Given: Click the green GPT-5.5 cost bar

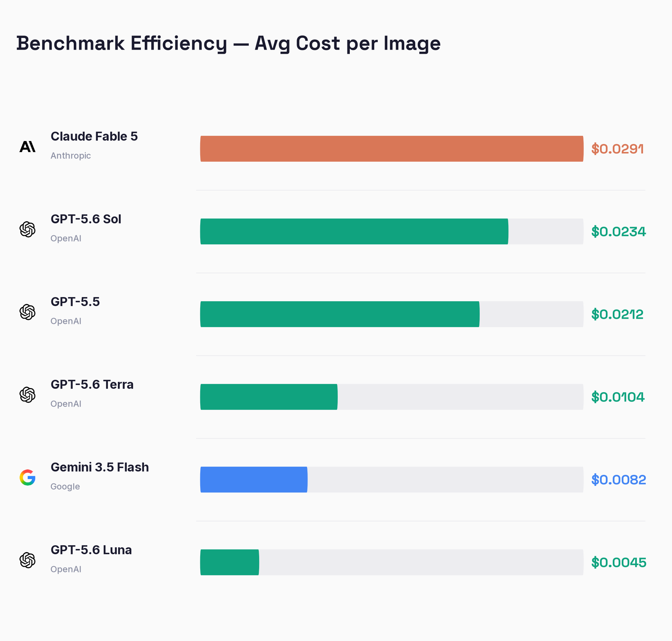Looking at the screenshot, I should click(x=340, y=314).
